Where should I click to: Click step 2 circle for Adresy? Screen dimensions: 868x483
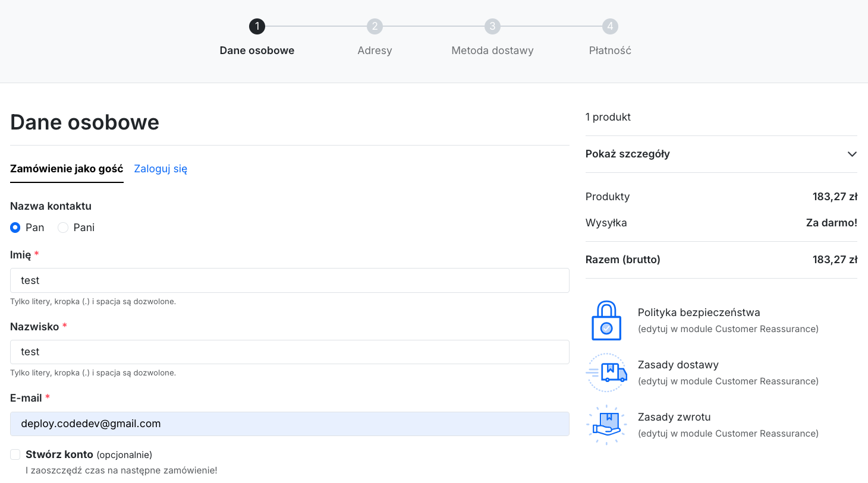click(x=375, y=26)
